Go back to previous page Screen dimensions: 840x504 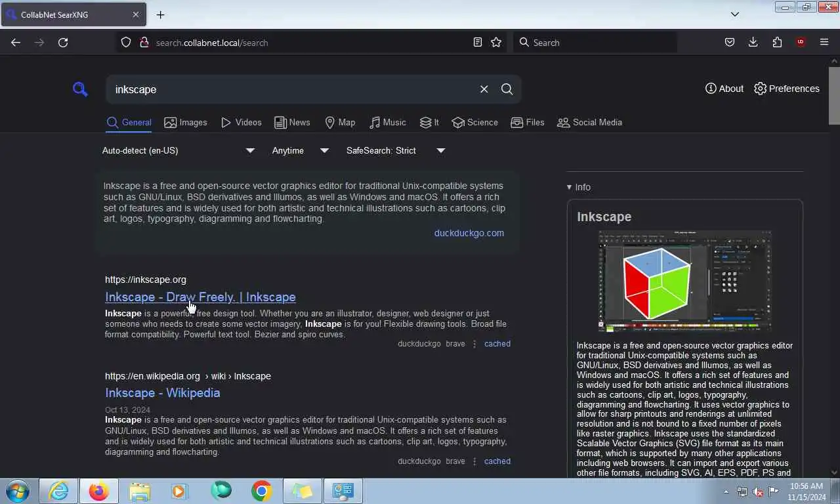pyautogui.click(x=16, y=42)
